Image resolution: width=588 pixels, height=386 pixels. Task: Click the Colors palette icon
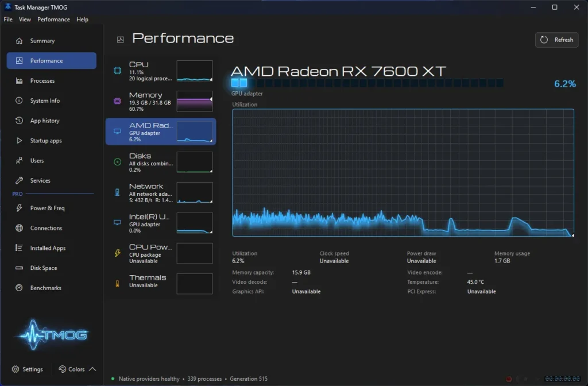pos(62,369)
